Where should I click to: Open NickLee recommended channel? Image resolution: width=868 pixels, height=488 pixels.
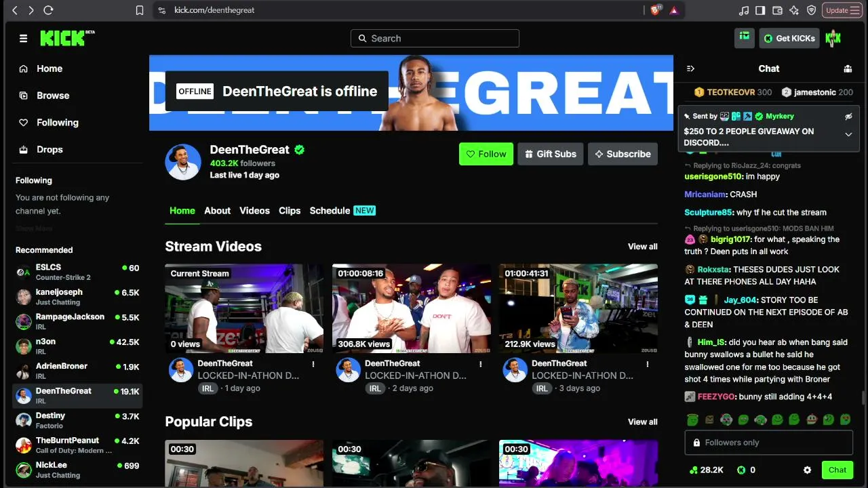pyautogui.click(x=77, y=470)
